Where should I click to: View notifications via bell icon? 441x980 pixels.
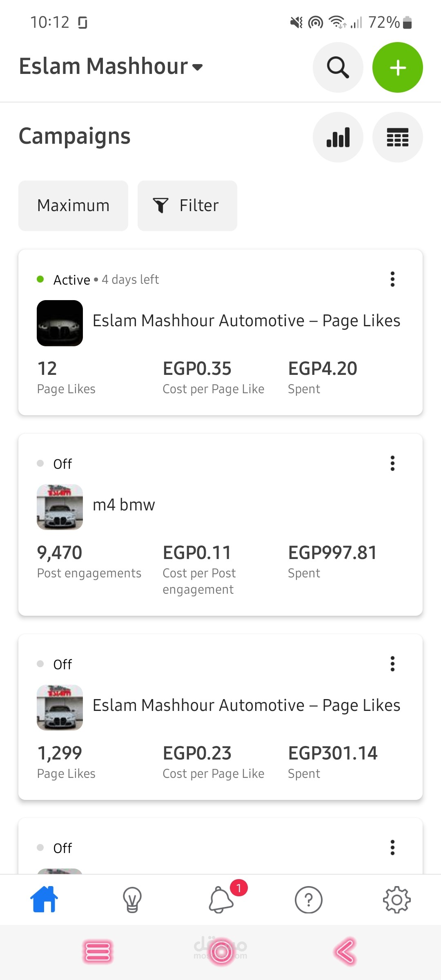(x=221, y=900)
